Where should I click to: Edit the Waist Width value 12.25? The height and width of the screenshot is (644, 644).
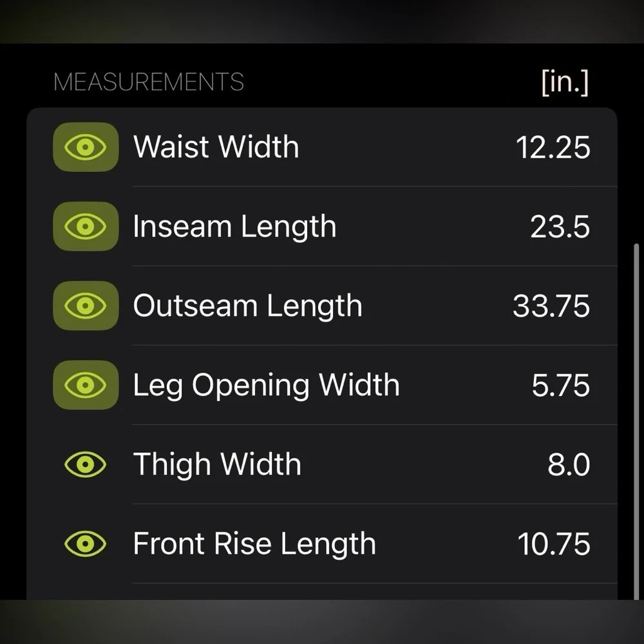coord(553,147)
